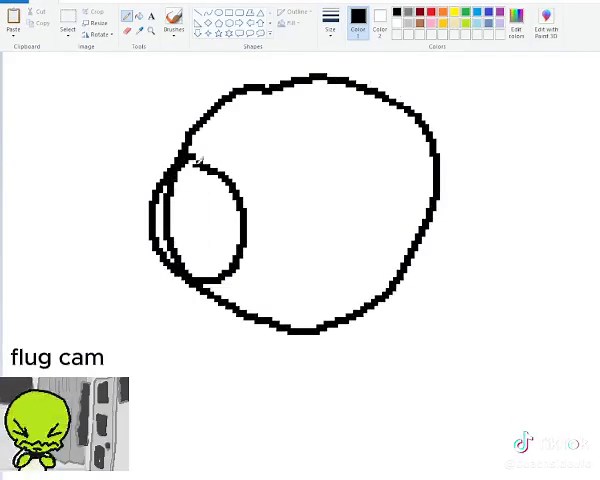This screenshot has height=480, width=600.
Task: Choose the Up arrow shape
Action: tap(260, 23)
